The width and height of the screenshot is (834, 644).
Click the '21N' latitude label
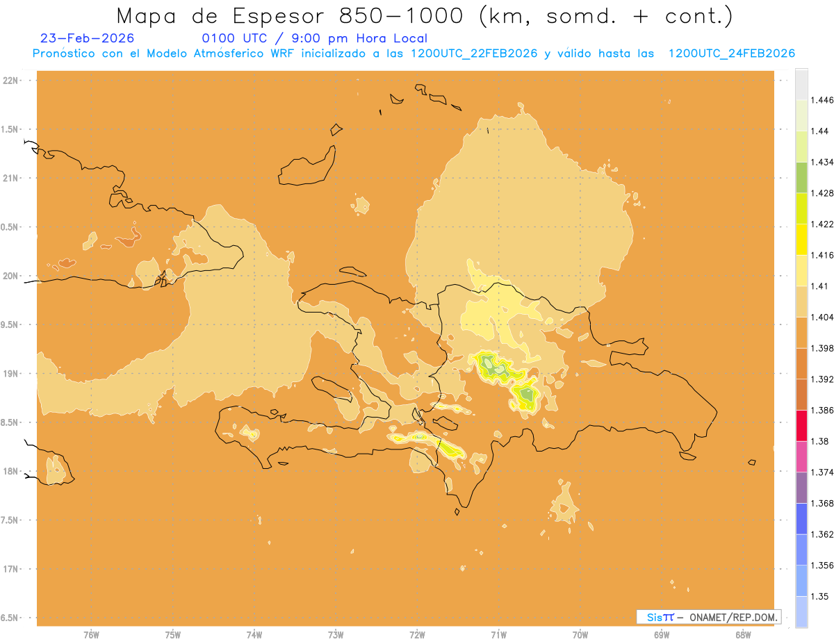point(10,178)
